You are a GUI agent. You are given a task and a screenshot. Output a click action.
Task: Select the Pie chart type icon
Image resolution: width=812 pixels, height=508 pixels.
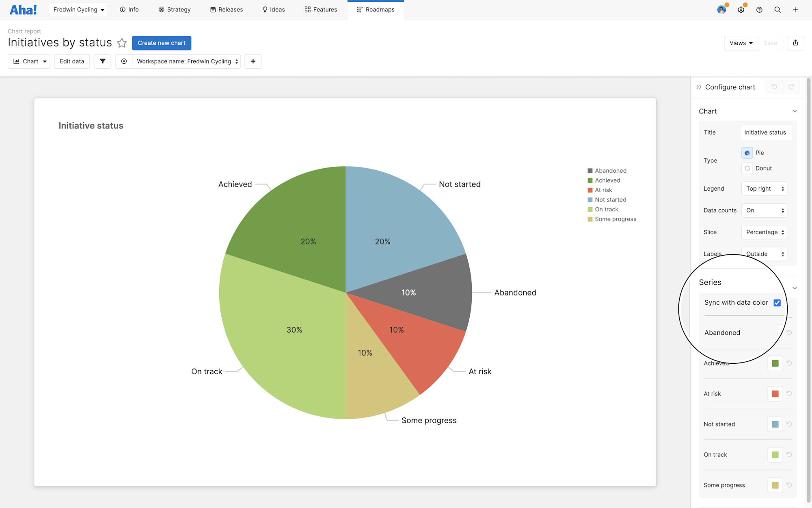[x=747, y=153]
